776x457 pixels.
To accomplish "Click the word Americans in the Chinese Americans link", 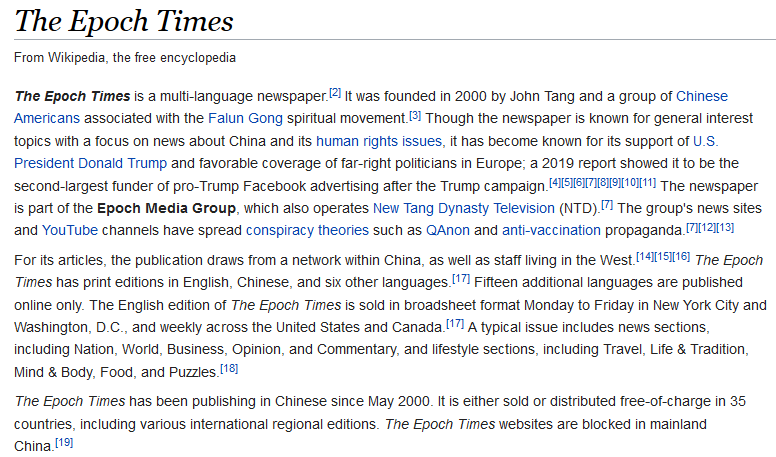I will (47, 118).
